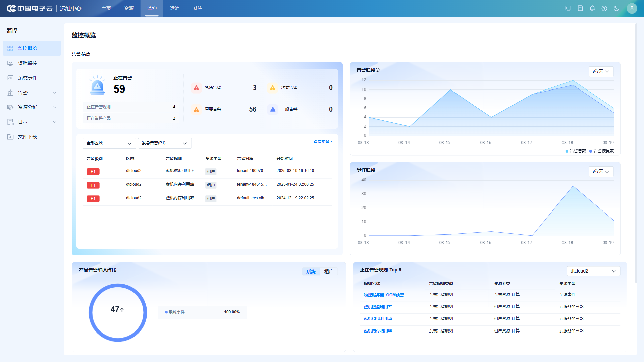This screenshot has height=362, width=644.
Task: Expand the 日志 sidebar submenu chevron
Action: point(55,122)
